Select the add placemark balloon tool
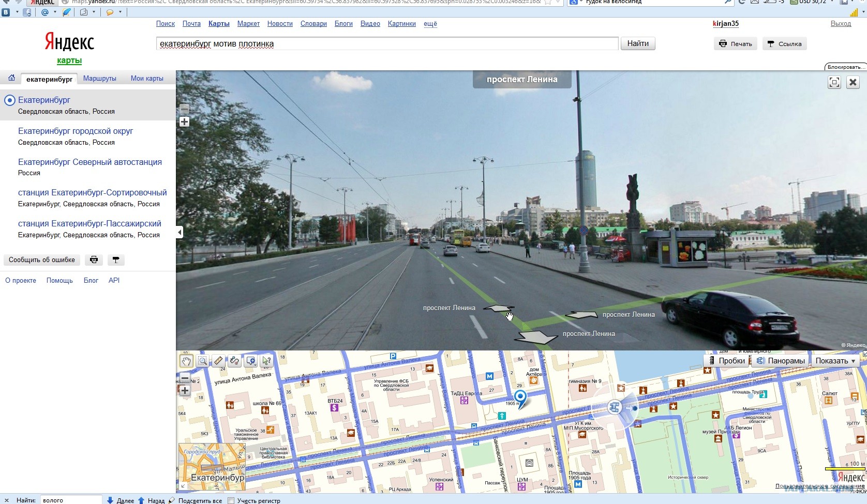This screenshot has width=867, height=504. pos(250,361)
